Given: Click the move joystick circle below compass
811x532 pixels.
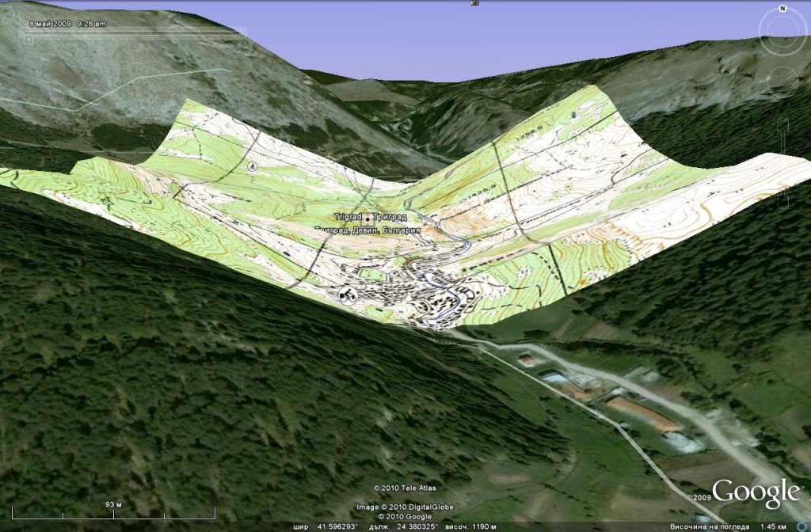Looking at the screenshot, I should tap(783, 82).
